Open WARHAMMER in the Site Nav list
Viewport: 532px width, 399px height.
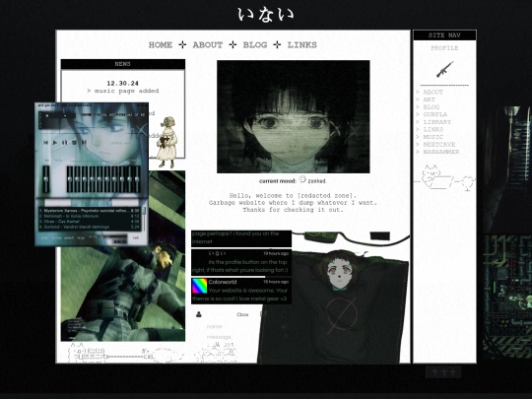click(x=441, y=152)
